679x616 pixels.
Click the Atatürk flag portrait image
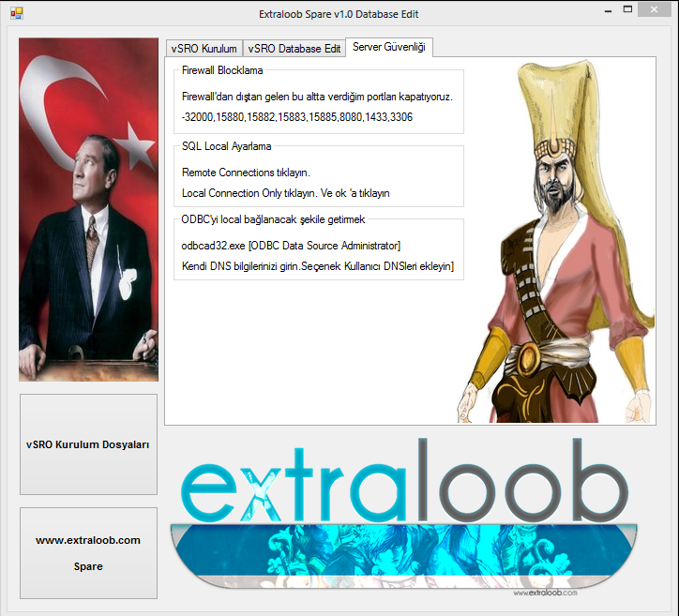88,209
